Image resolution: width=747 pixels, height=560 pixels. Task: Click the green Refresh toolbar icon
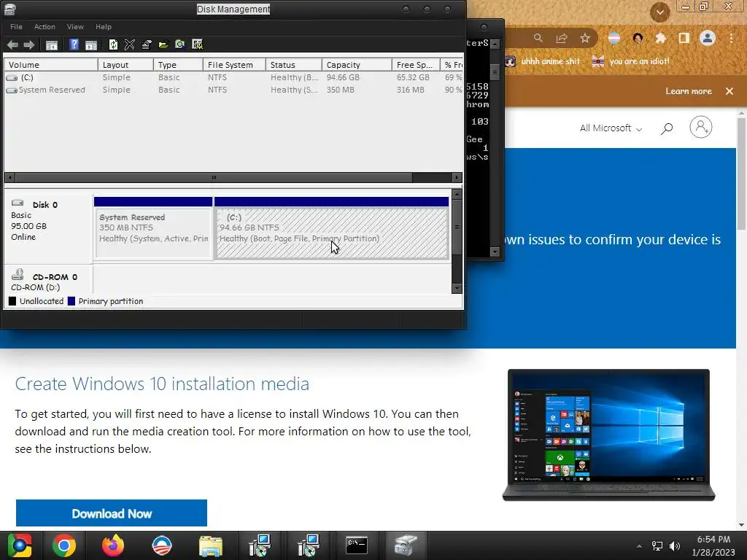click(x=113, y=44)
